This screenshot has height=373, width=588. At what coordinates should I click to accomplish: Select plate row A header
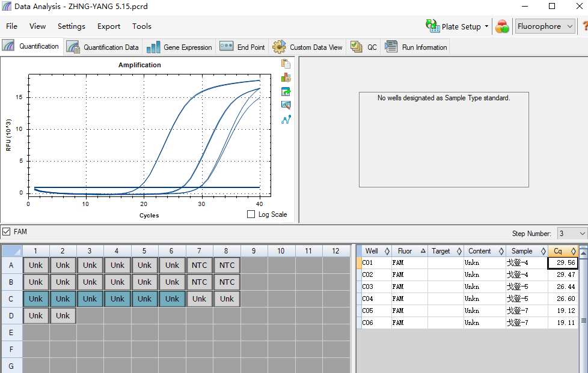coord(11,265)
